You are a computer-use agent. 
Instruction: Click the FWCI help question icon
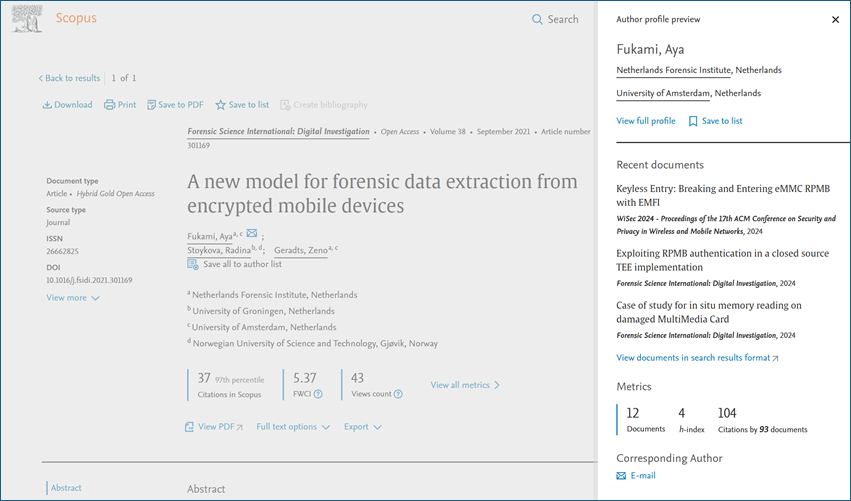point(318,394)
